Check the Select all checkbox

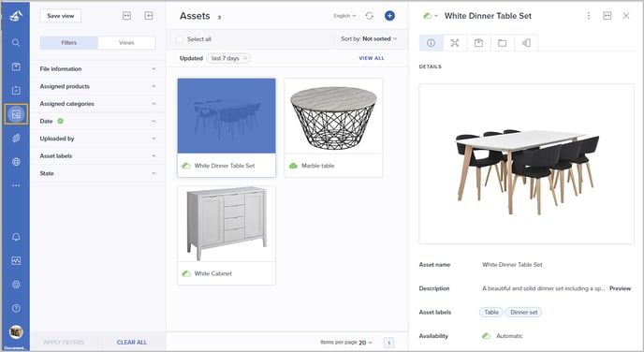click(x=180, y=39)
